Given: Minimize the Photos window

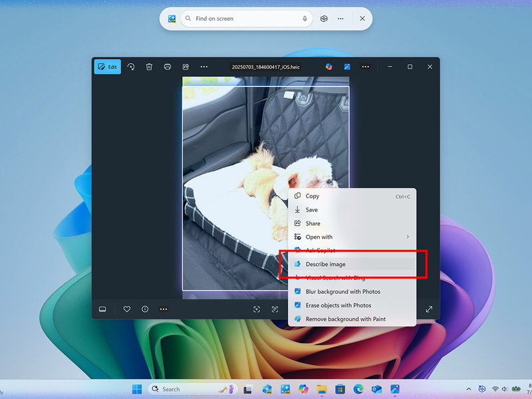Looking at the screenshot, I should click(390, 67).
